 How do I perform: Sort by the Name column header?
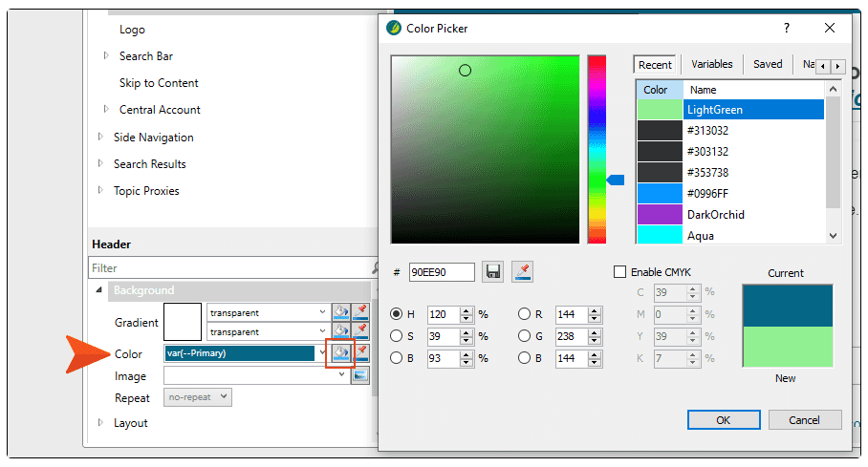click(754, 90)
